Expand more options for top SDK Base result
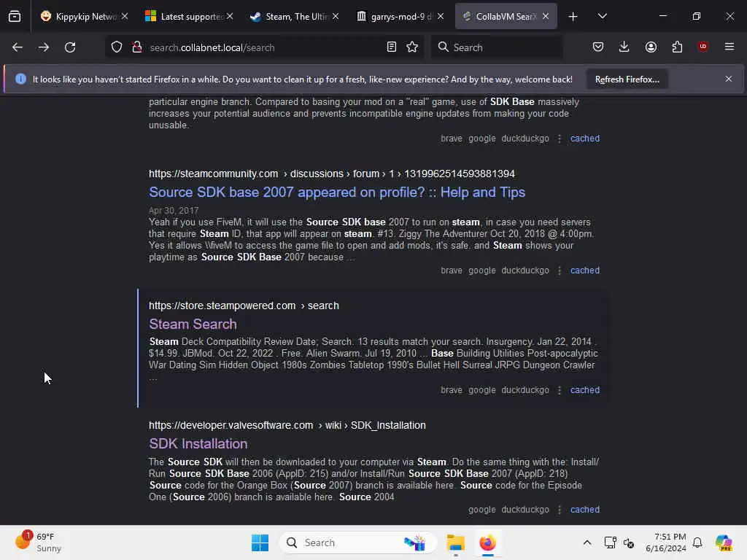Image resolution: width=747 pixels, height=560 pixels. [560, 139]
